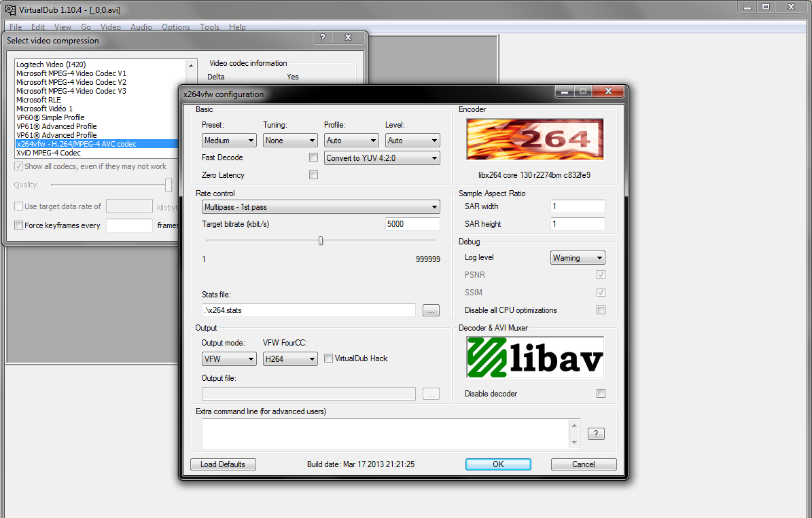The image size is (812, 518).
Task: Open the Go menu
Action: (x=86, y=27)
